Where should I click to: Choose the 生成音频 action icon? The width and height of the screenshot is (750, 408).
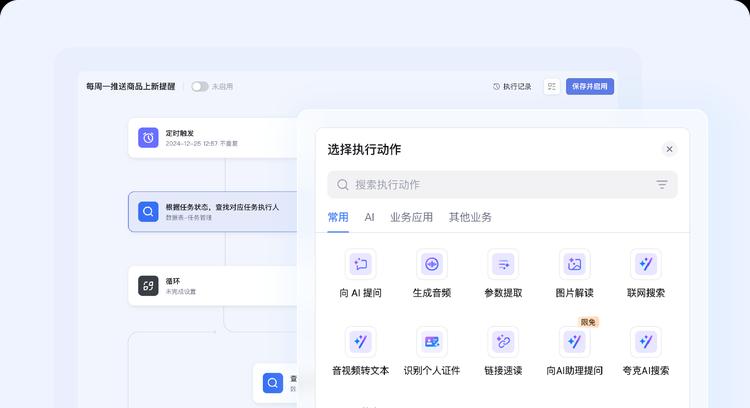pyautogui.click(x=431, y=264)
